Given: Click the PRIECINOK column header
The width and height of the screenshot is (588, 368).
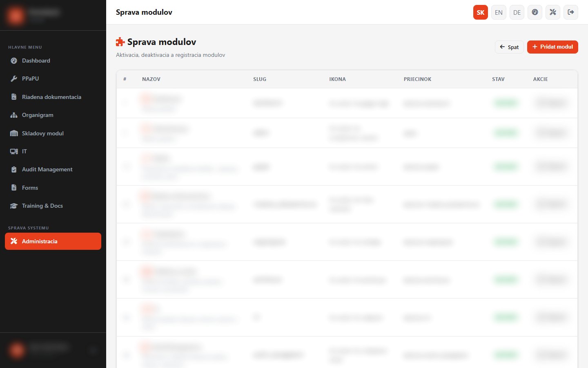Looking at the screenshot, I should 417,79.
